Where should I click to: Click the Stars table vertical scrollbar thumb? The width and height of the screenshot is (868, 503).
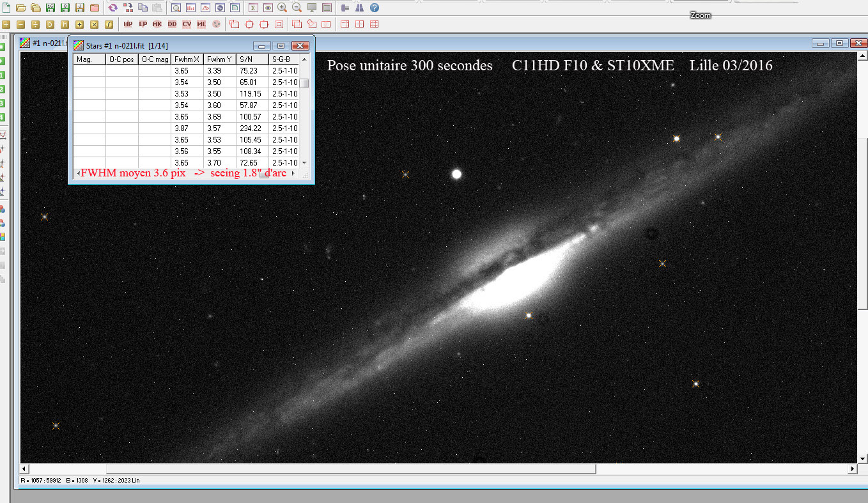305,83
